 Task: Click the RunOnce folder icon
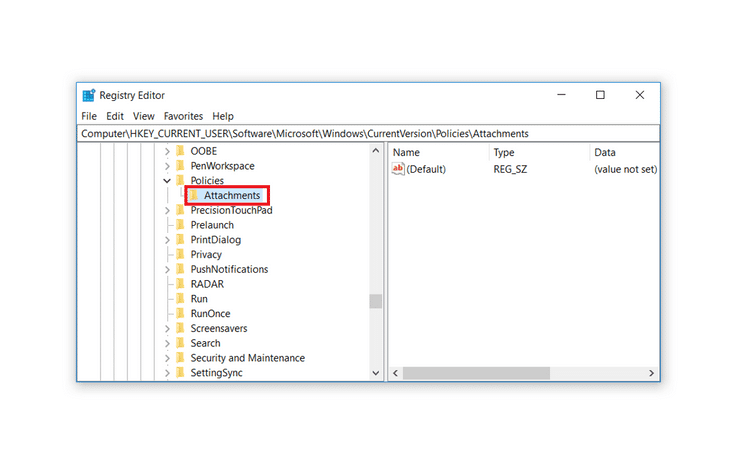[180, 314]
